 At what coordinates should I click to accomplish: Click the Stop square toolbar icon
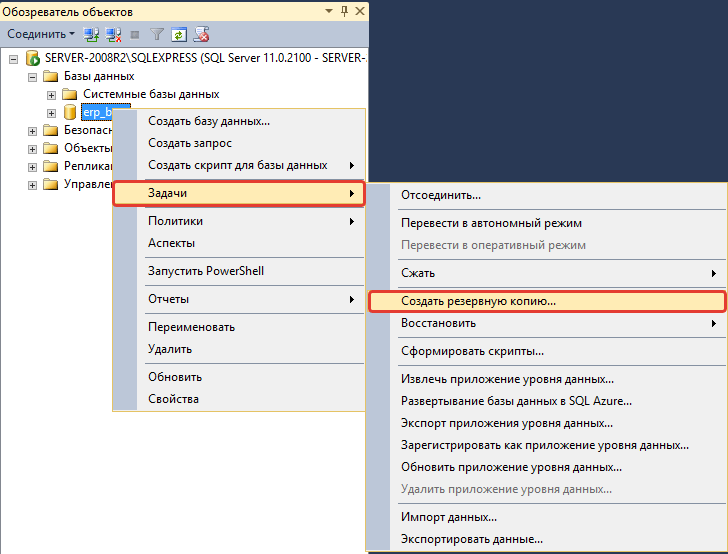(135, 34)
